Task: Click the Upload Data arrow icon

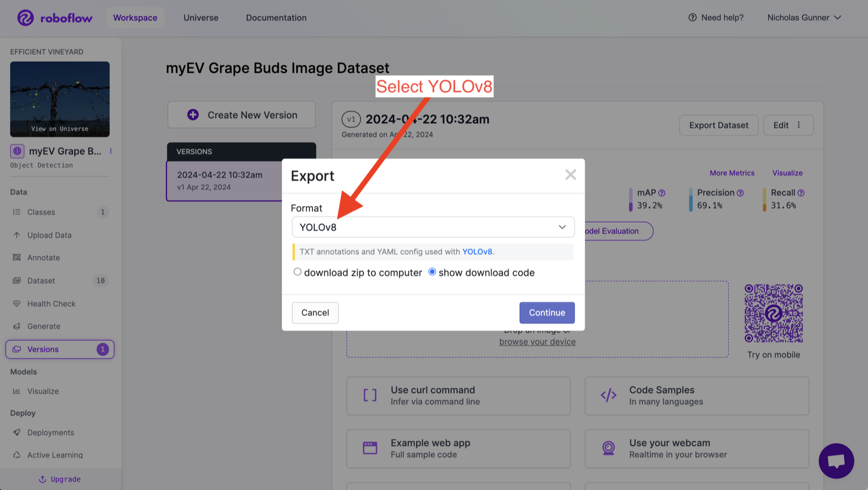Action: click(17, 235)
